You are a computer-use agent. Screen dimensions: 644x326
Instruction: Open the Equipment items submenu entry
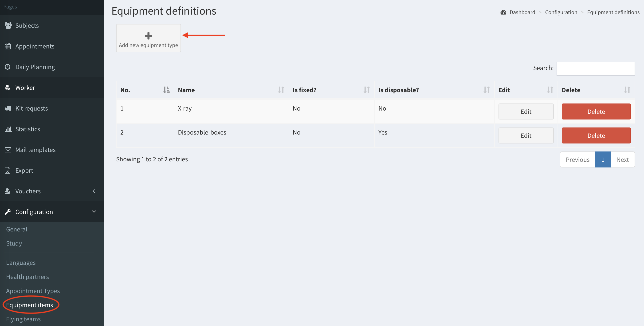[30, 305]
